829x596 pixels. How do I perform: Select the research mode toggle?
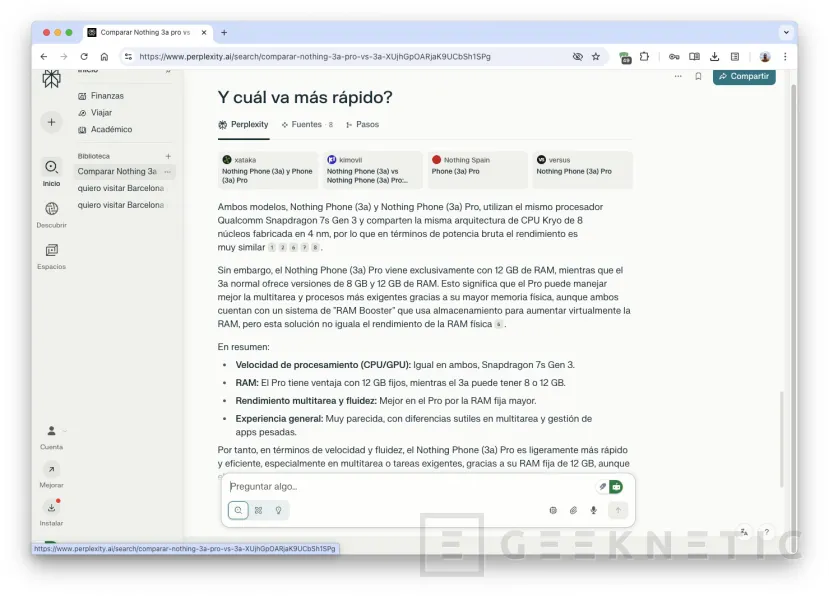coord(259,510)
